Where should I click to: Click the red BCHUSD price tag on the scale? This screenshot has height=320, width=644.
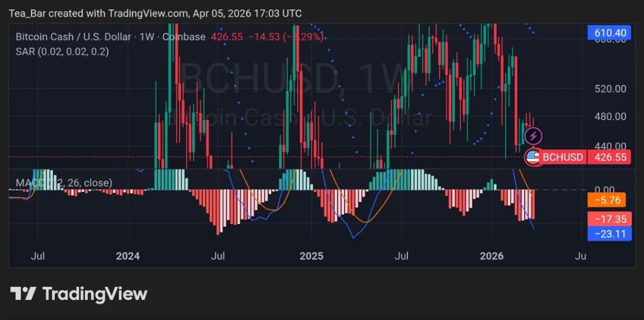coord(610,157)
